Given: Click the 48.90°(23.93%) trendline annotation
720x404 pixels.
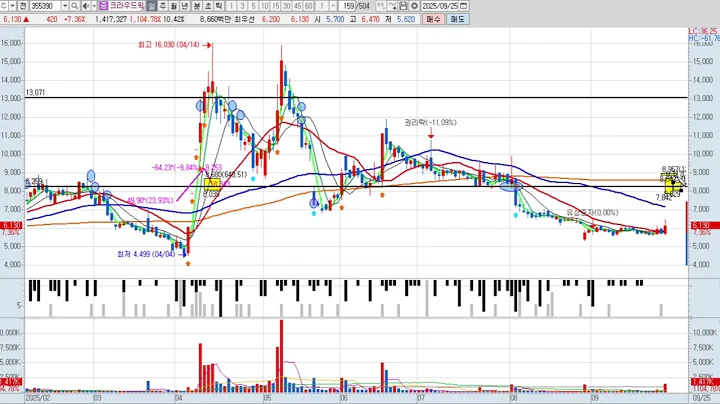Looking at the screenshot, I should click(150, 200).
